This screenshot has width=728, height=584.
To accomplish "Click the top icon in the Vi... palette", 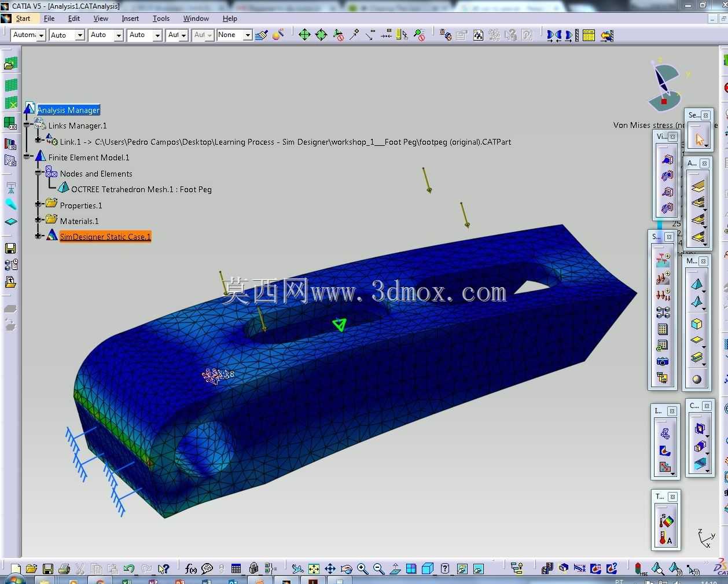I will point(667,159).
